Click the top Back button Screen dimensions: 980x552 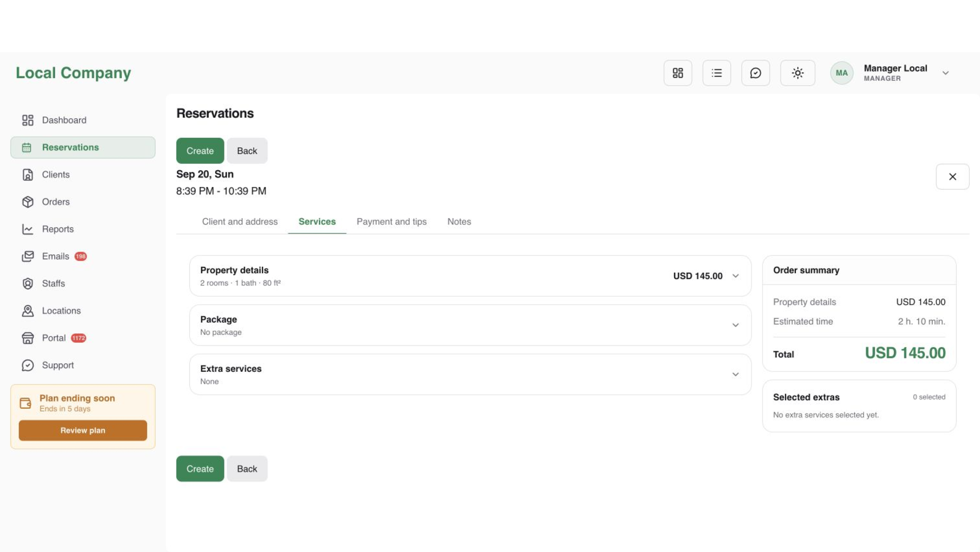coord(247,151)
